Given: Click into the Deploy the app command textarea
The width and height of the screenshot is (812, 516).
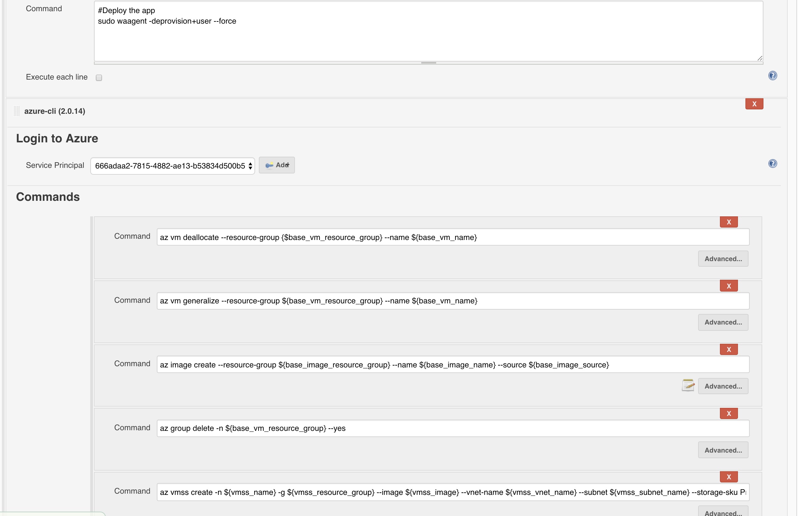Looking at the screenshot, I should click(x=428, y=31).
